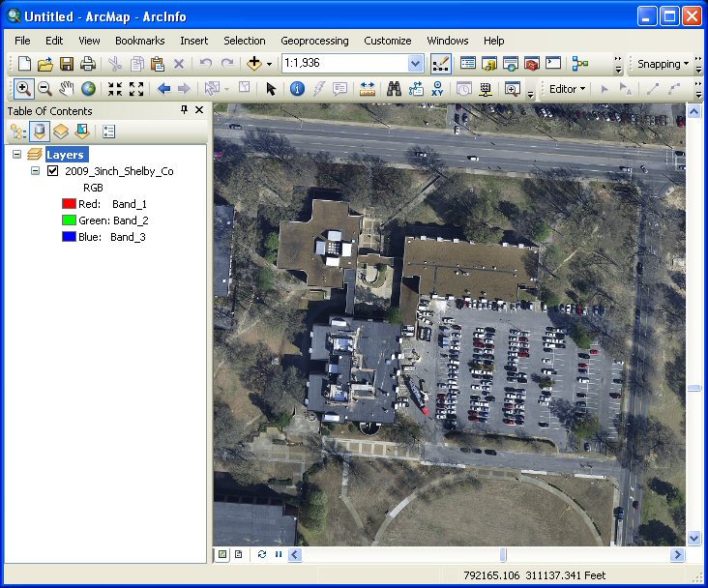Image resolution: width=708 pixels, height=588 pixels.
Task: Click map vertical scrollbar down arrow
Action: click(x=694, y=538)
